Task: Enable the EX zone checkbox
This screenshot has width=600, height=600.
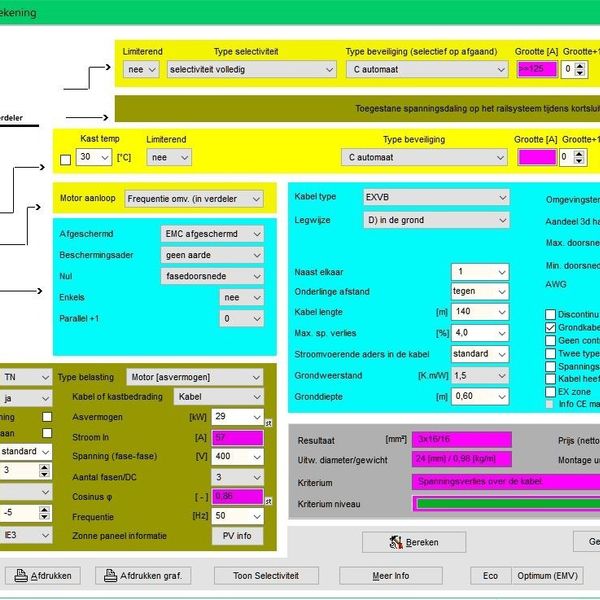Action: point(550,392)
